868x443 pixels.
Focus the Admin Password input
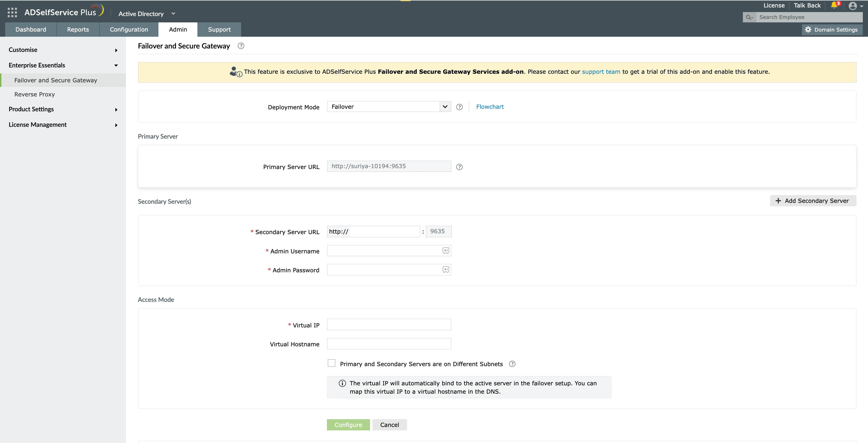389,270
